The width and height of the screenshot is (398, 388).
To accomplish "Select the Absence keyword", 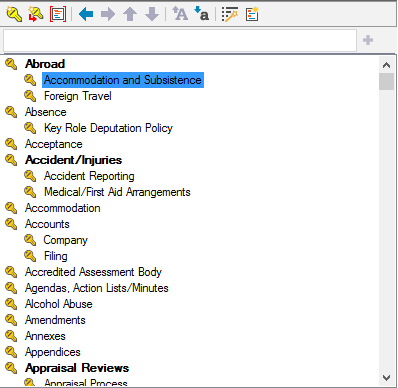I will click(46, 112).
